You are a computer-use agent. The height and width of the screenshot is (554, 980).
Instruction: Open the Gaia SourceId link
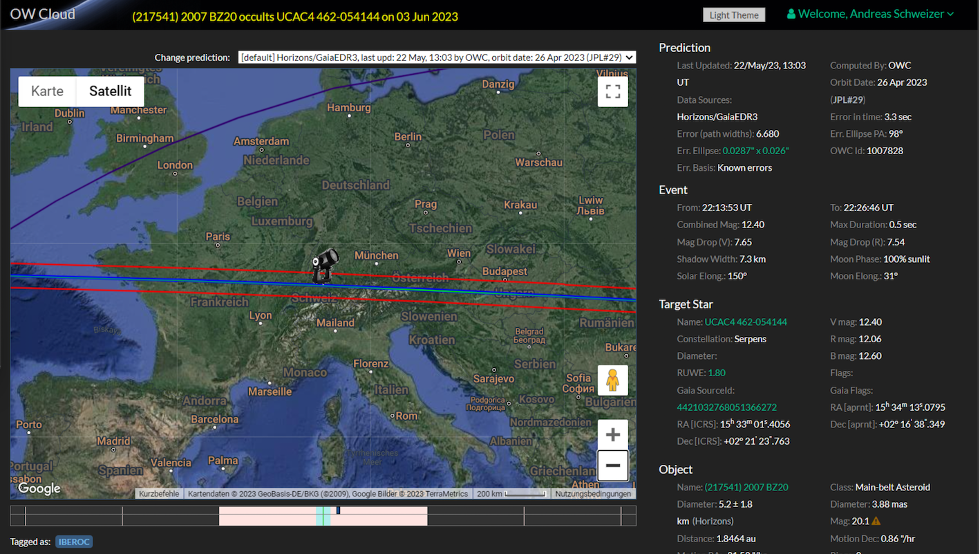point(726,407)
